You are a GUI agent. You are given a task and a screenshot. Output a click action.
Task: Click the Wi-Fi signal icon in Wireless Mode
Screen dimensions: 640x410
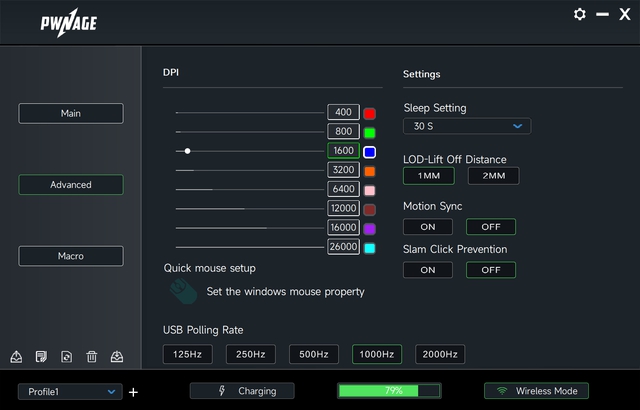502,391
